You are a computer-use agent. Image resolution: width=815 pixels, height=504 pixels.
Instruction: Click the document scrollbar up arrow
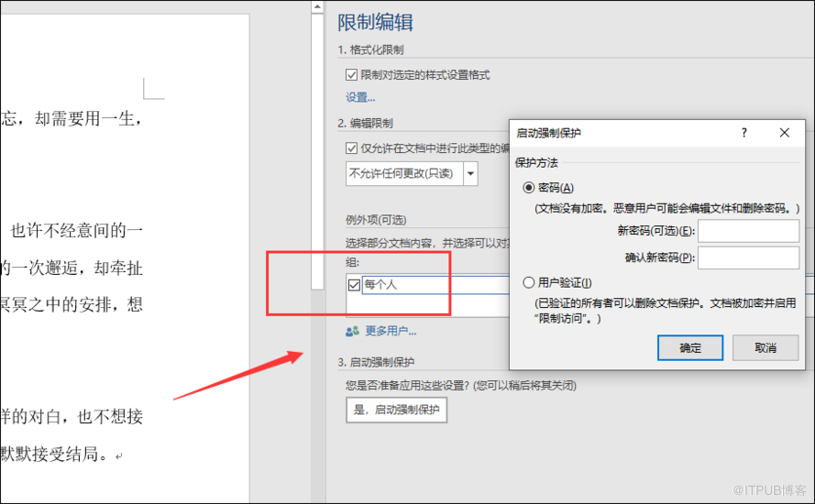[317, 6]
